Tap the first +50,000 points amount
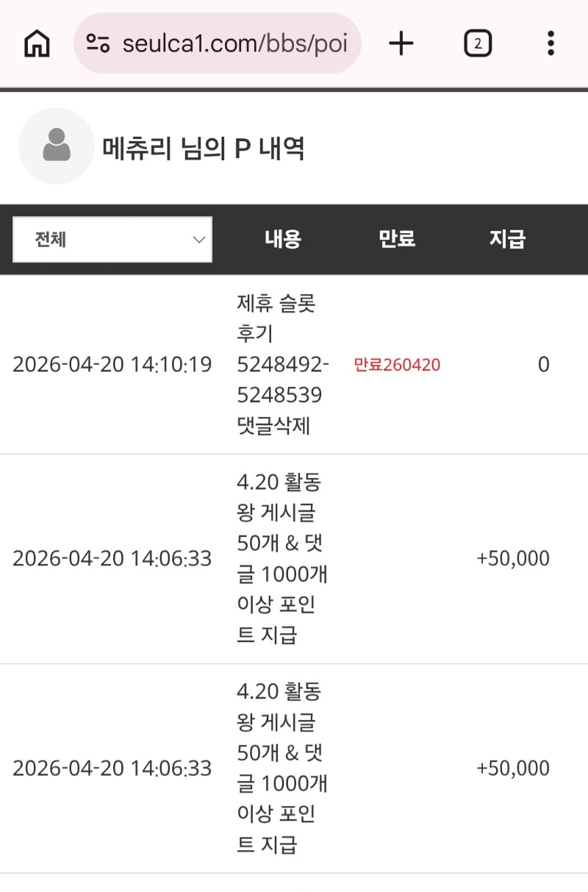 point(513,559)
